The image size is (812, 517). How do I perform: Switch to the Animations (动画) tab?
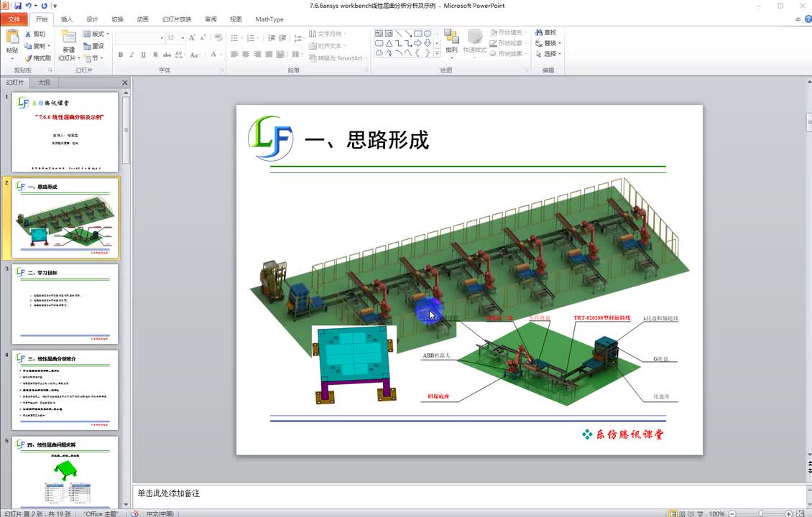(143, 19)
